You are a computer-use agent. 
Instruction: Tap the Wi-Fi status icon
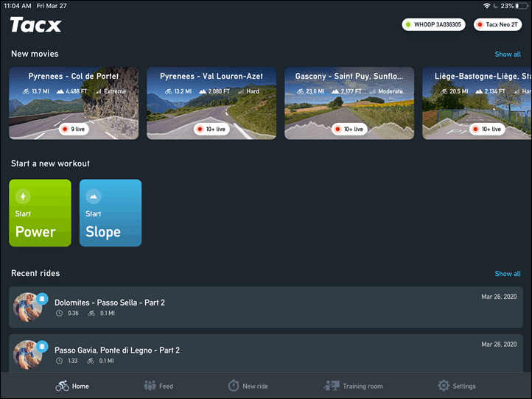coord(486,6)
